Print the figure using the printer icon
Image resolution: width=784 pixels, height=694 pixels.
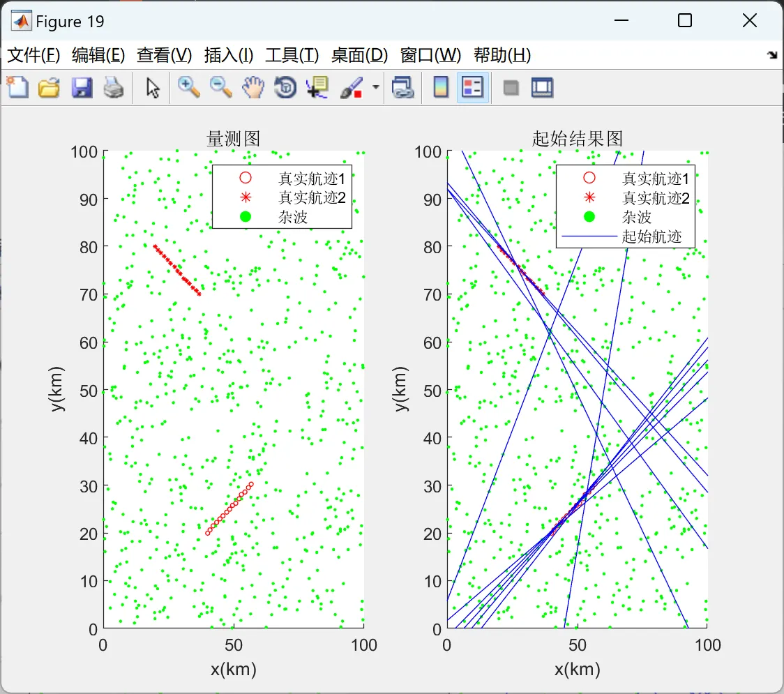[114, 87]
